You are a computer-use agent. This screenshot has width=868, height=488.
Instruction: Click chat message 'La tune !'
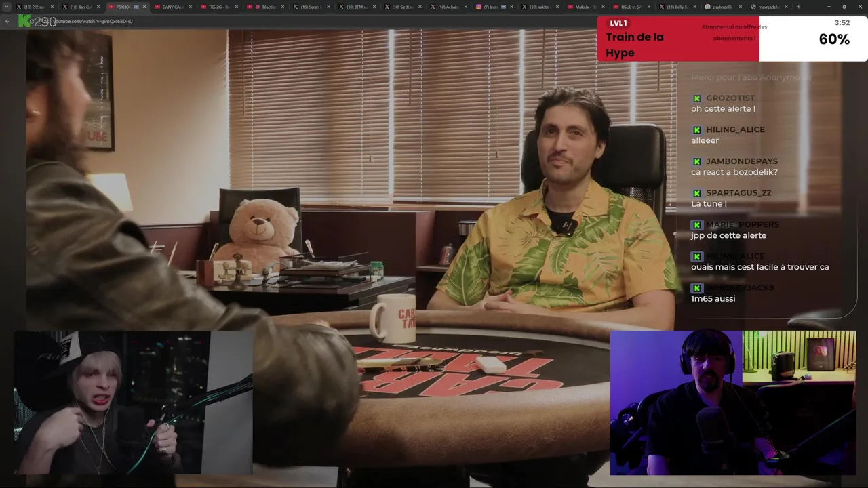point(709,204)
